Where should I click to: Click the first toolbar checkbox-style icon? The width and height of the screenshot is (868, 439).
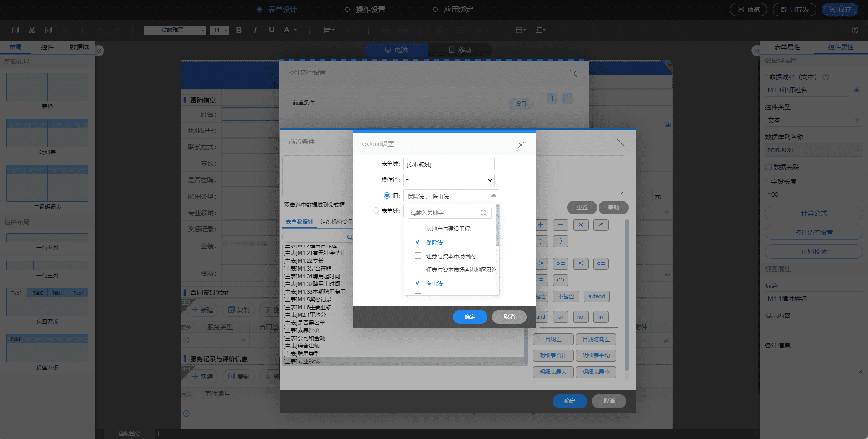[15, 30]
